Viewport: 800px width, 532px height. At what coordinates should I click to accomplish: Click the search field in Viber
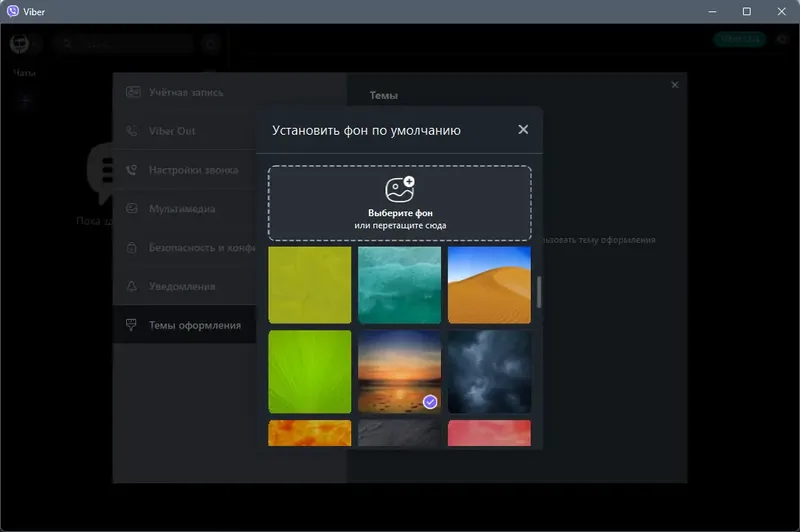124,44
